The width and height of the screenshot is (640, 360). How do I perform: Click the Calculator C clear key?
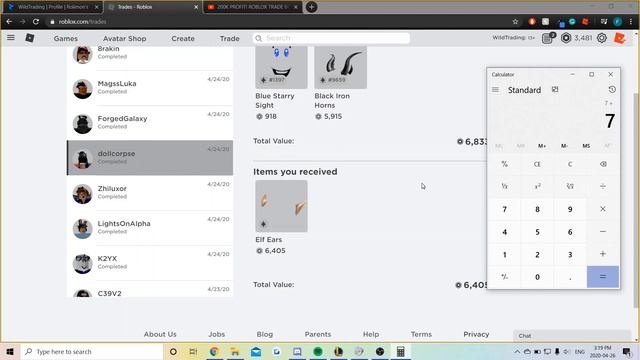(x=570, y=164)
